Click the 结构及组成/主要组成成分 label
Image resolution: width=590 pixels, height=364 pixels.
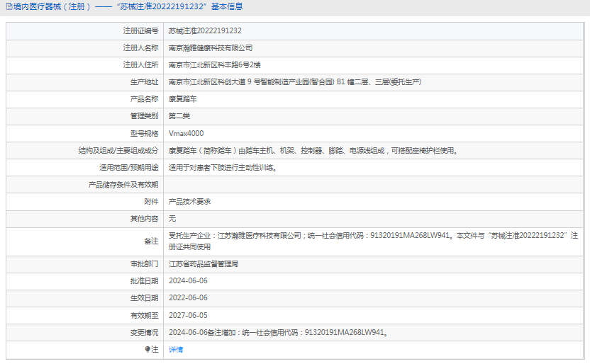point(118,151)
